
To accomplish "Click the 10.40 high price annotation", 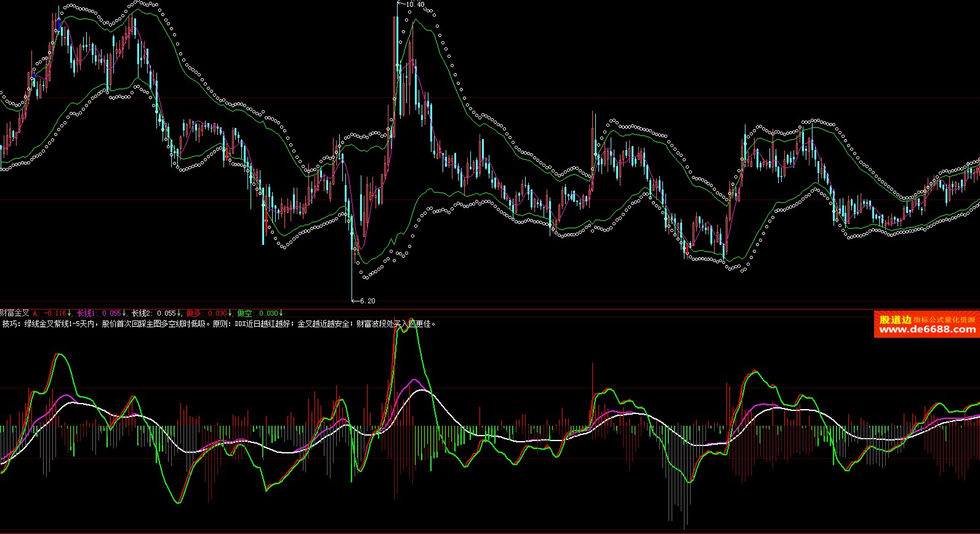I will (x=415, y=4).
